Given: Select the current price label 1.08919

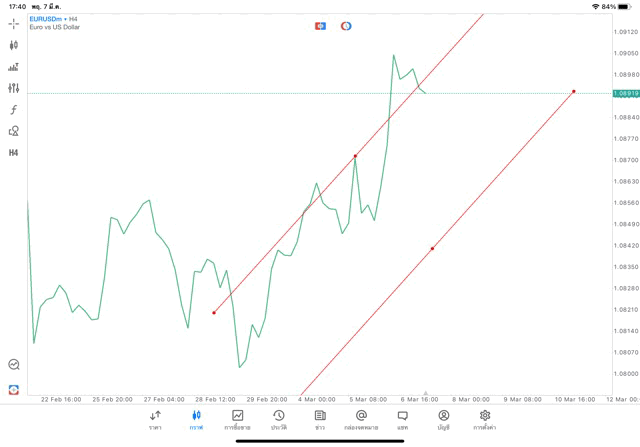Looking at the screenshot, I should pos(626,93).
